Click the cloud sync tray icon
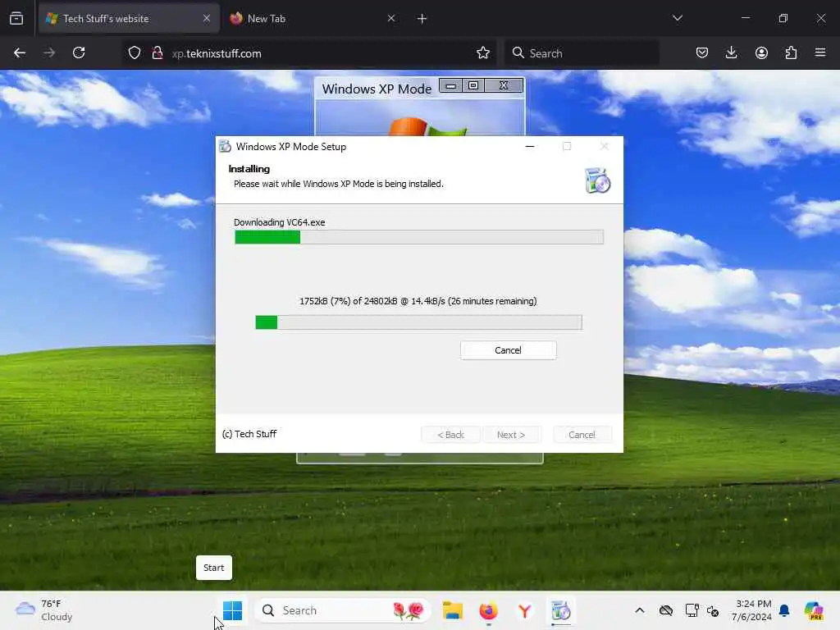 pyautogui.click(x=666, y=610)
